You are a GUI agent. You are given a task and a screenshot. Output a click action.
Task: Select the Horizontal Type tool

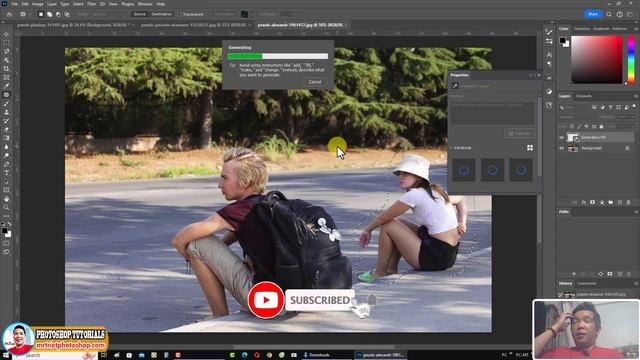click(6, 173)
